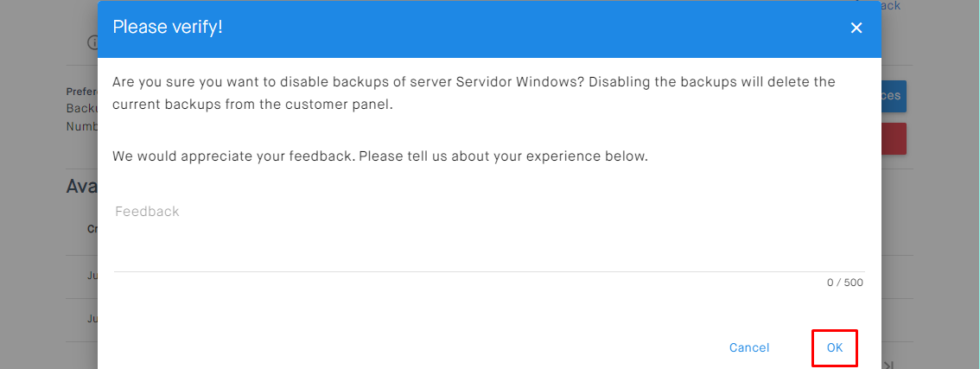
Task: Confirm disabling backups with OK
Action: 834,347
